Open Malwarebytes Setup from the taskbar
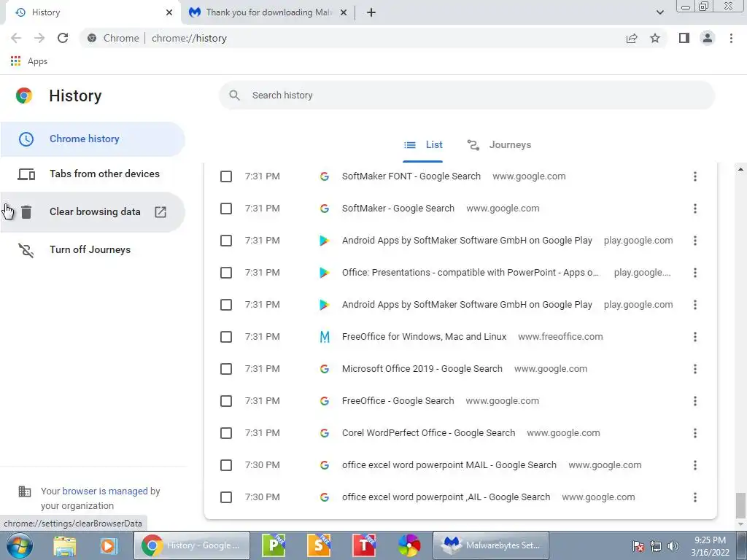The width and height of the screenshot is (747, 560). [x=491, y=545]
